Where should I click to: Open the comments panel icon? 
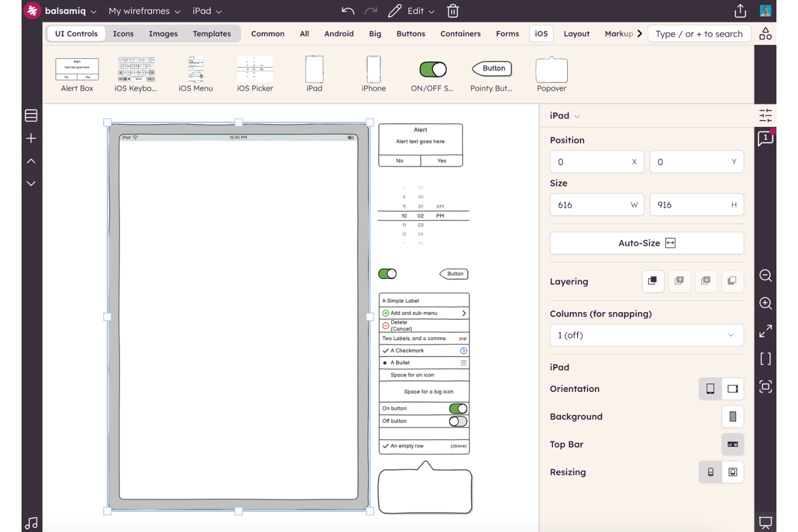click(x=765, y=139)
